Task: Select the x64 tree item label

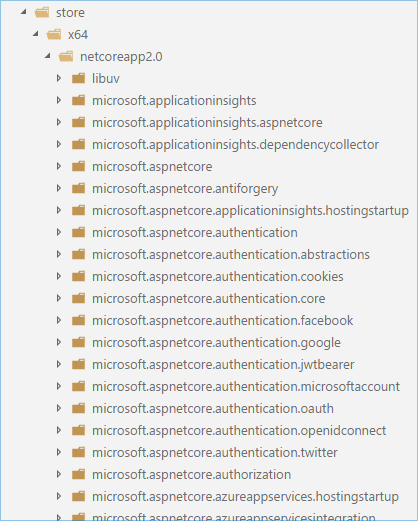Action: [78, 35]
